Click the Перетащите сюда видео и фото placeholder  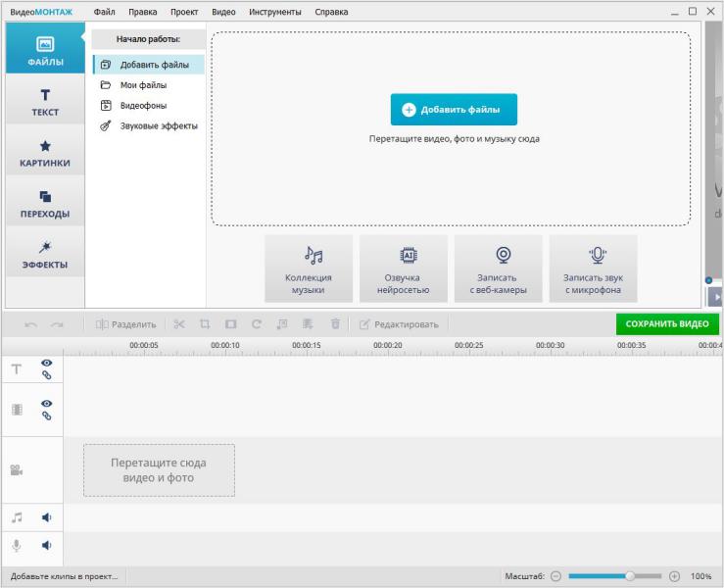[159, 470]
